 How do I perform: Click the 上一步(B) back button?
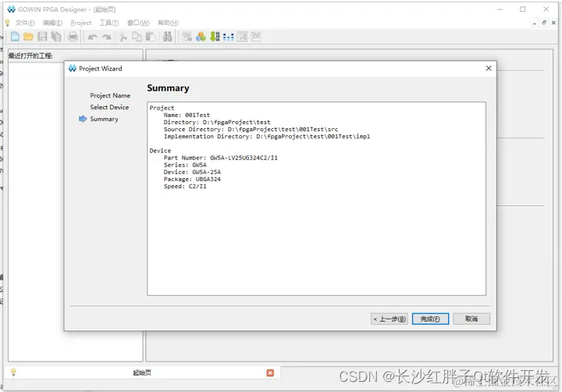(x=389, y=319)
